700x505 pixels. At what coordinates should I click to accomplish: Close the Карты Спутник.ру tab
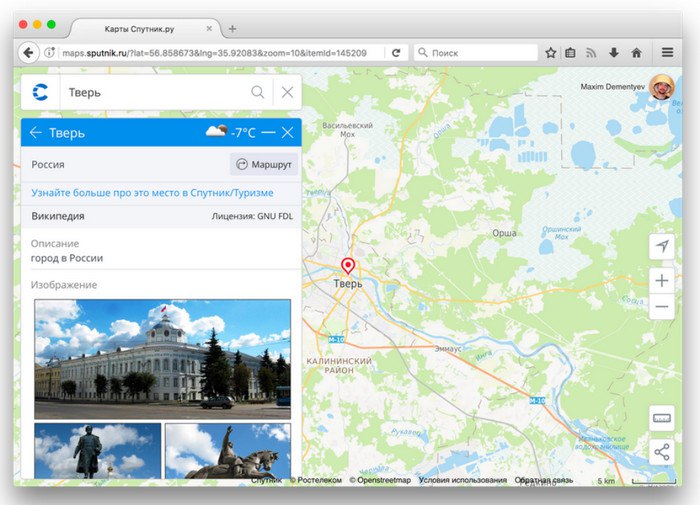click(x=209, y=29)
